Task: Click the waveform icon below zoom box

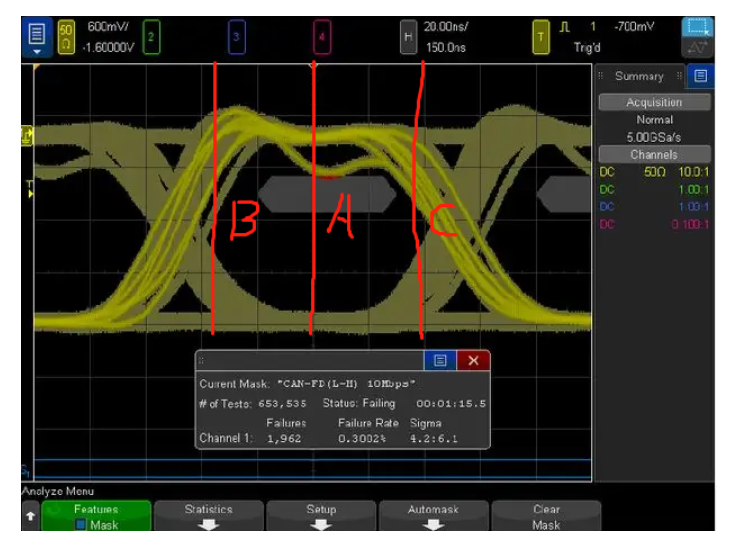Action: pos(697,48)
